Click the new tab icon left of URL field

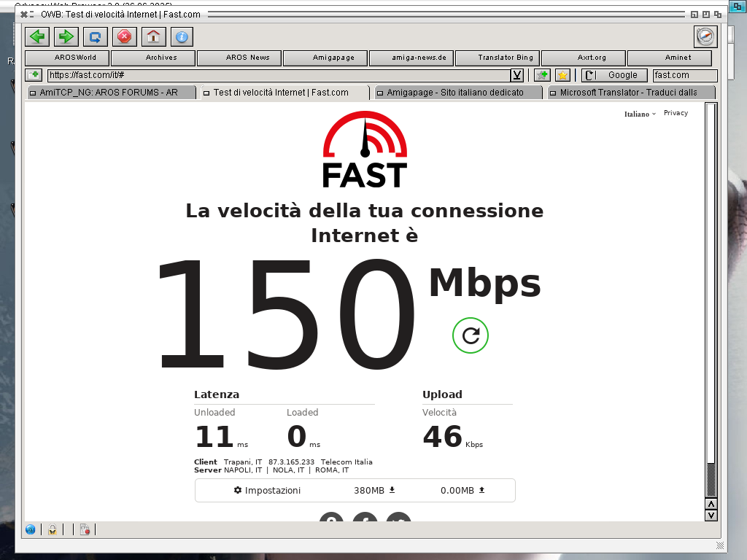click(x=34, y=75)
